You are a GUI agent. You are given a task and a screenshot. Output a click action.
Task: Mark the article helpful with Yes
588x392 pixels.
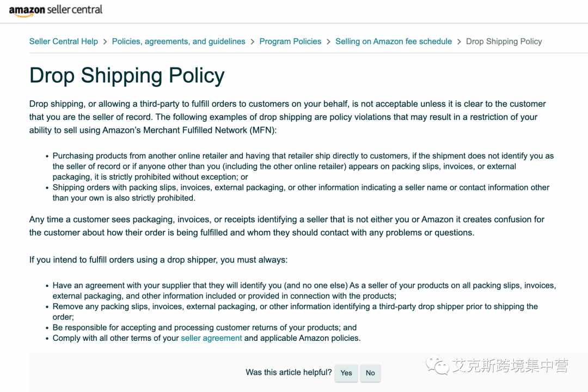point(346,373)
